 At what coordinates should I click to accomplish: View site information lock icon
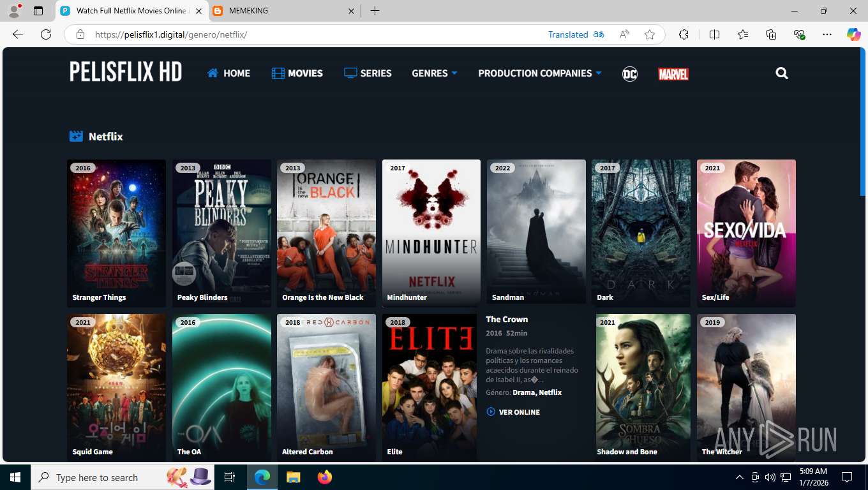point(80,34)
